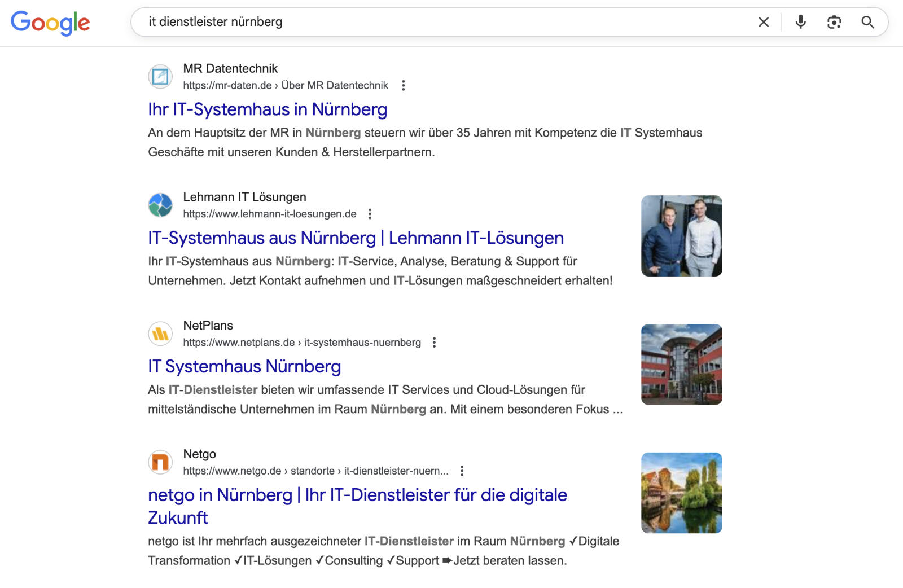Open Google Lens image search
Viewport: 903px width, 588px height.
point(834,22)
